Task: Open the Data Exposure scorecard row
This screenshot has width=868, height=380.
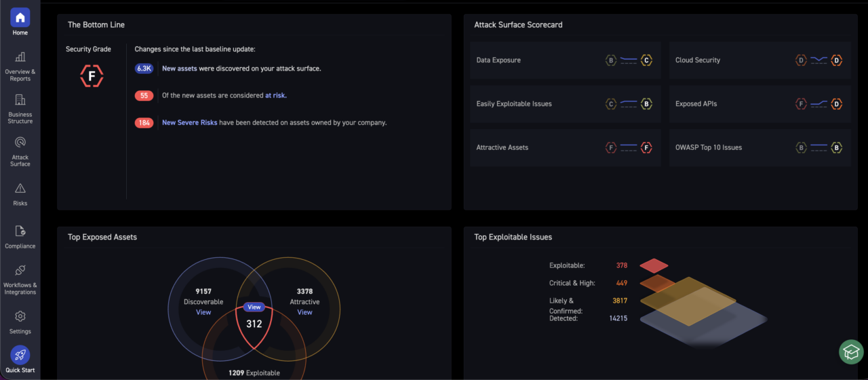Action: [565, 60]
